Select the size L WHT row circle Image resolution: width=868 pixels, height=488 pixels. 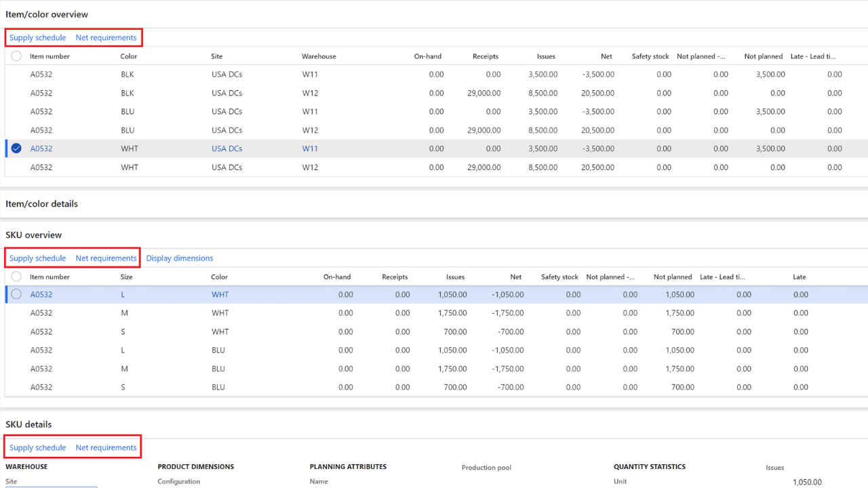16,294
